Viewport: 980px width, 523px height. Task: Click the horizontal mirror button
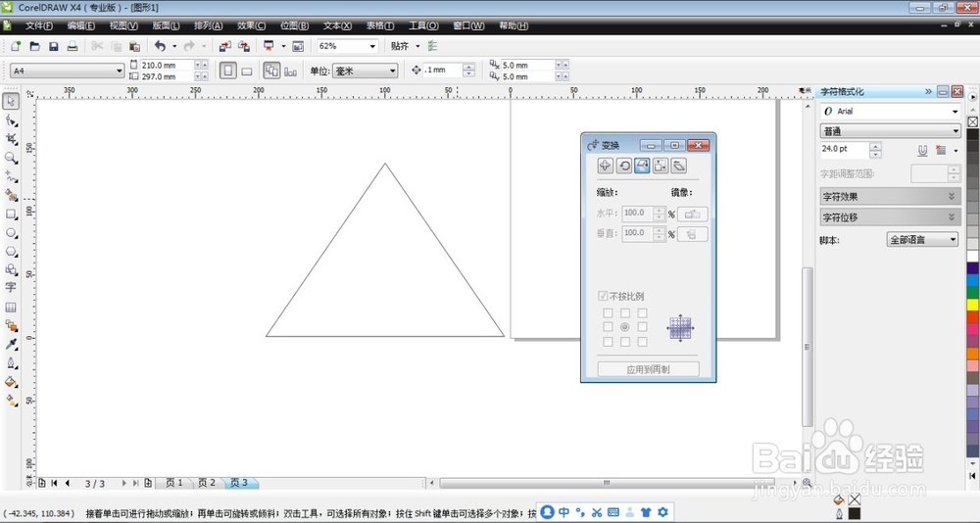(693, 214)
